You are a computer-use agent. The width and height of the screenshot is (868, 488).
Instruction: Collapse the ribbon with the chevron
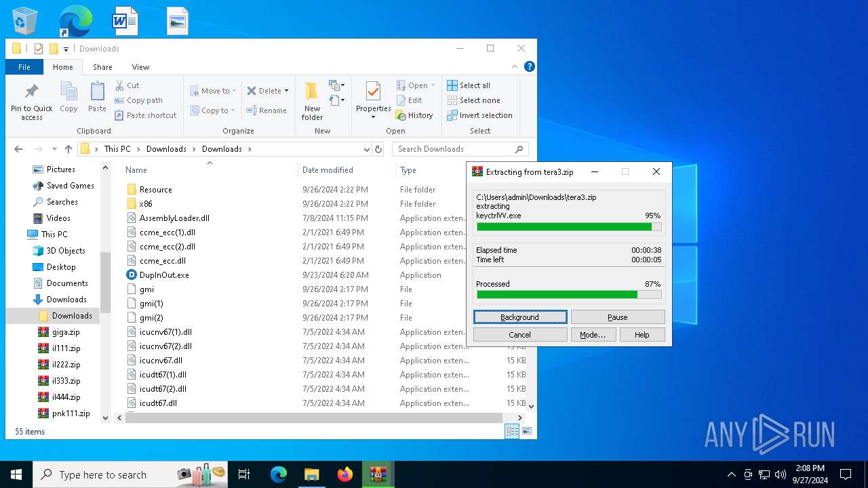point(515,66)
